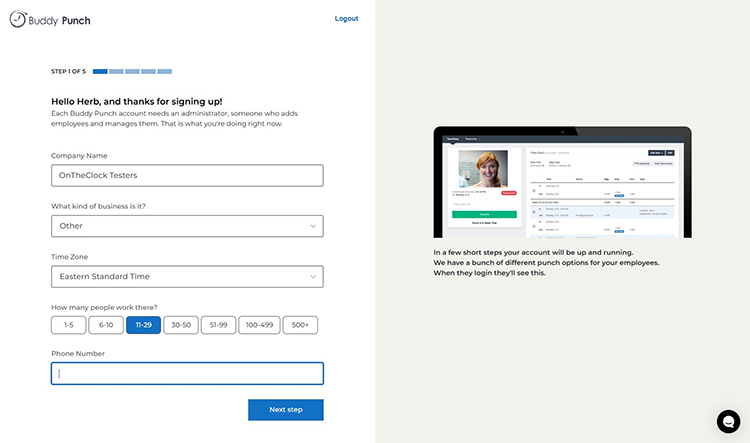This screenshot has width=750, height=443.
Task: Click the 'Time Zone' label
Action: coord(69,257)
